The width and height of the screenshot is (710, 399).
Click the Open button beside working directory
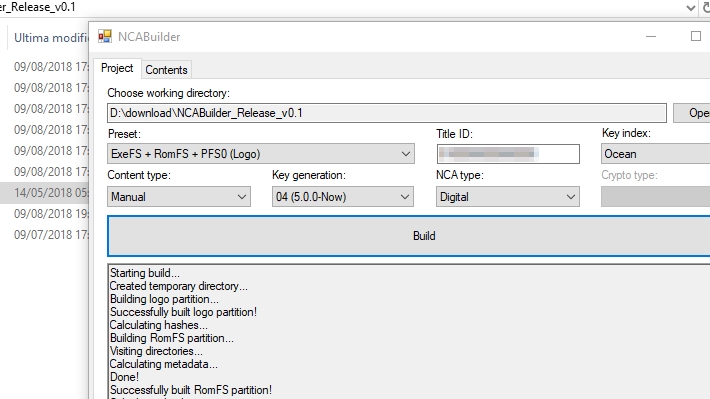pyautogui.click(x=692, y=113)
